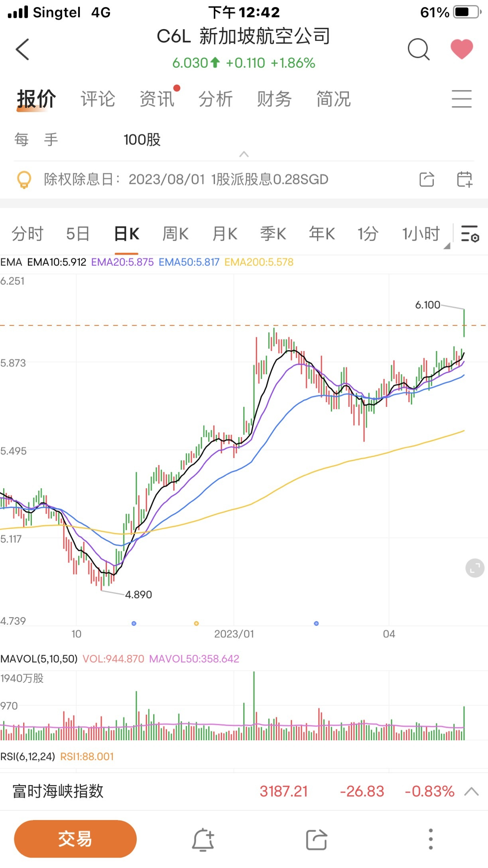
Task: Expand chart to fullscreen
Action: [x=475, y=568]
